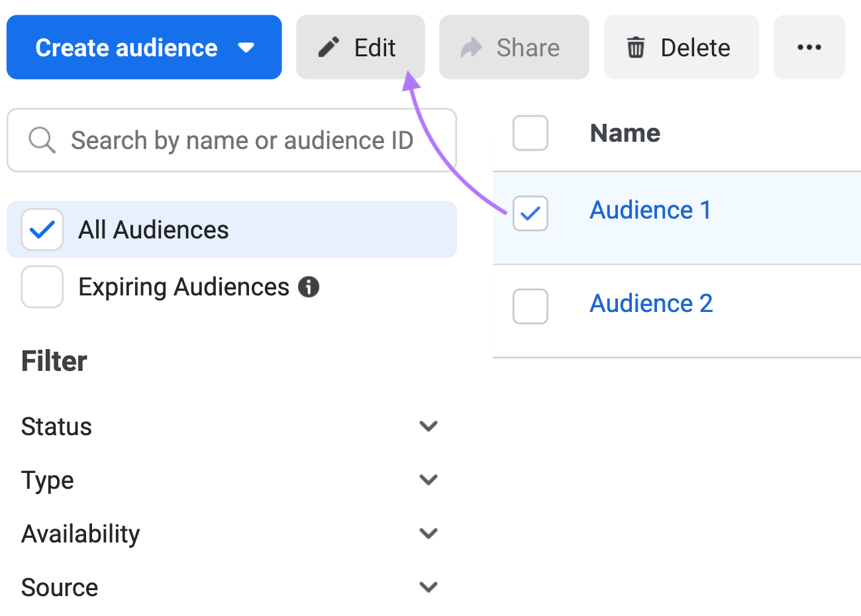
Task: Open the Audience 2 link
Action: [650, 303]
